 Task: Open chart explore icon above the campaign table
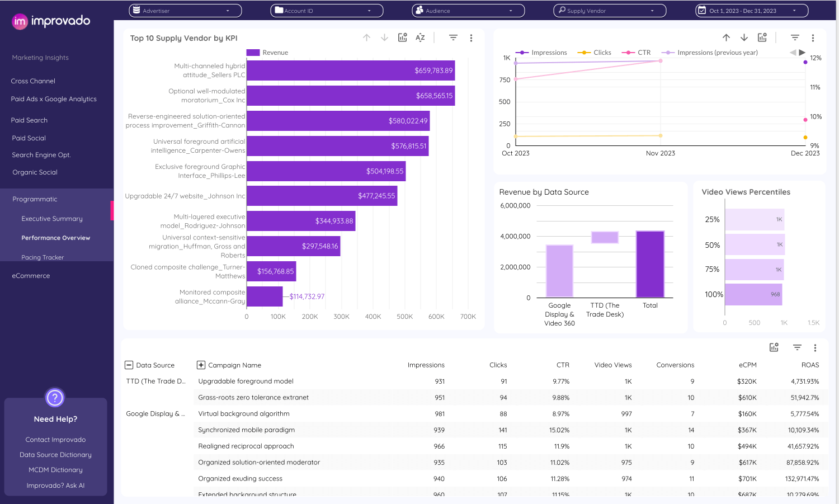tap(774, 347)
